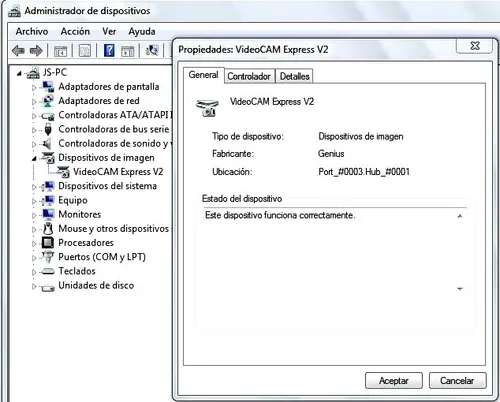Select the VideoCAM Express V2 device icon in the tree

coord(63,172)
